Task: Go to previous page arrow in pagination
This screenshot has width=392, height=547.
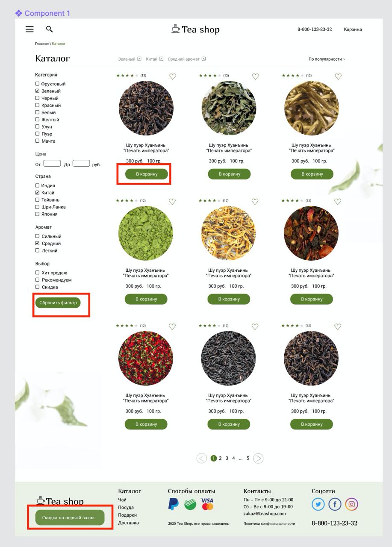Action: (x=202, y=458)
